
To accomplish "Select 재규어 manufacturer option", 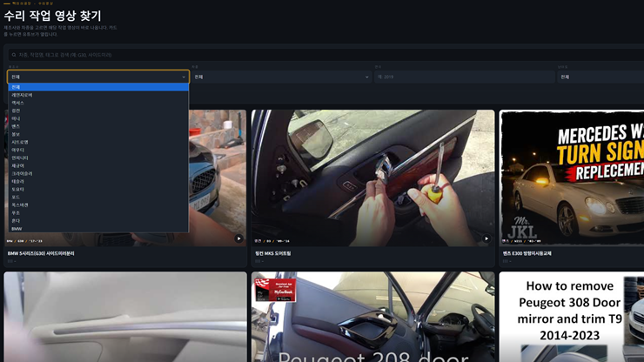I will [x=98, y=165].
